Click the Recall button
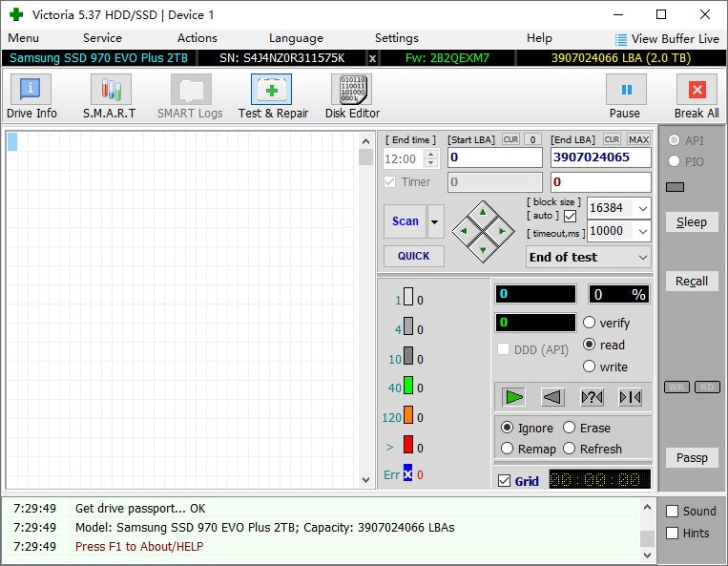 pos(692,282)
